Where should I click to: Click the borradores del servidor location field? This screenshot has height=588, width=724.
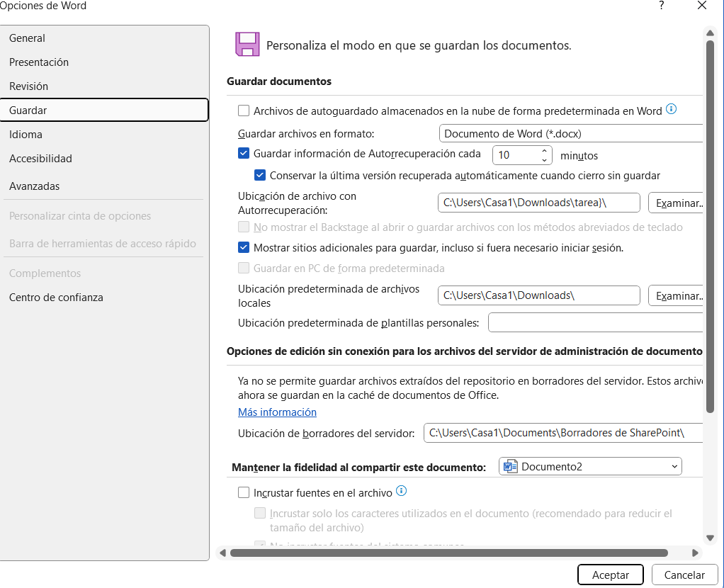click(x=563, y=433)
